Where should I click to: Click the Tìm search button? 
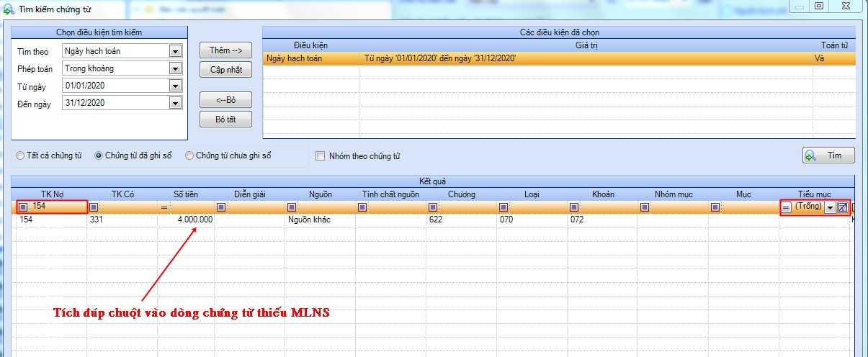click(828, 155)
